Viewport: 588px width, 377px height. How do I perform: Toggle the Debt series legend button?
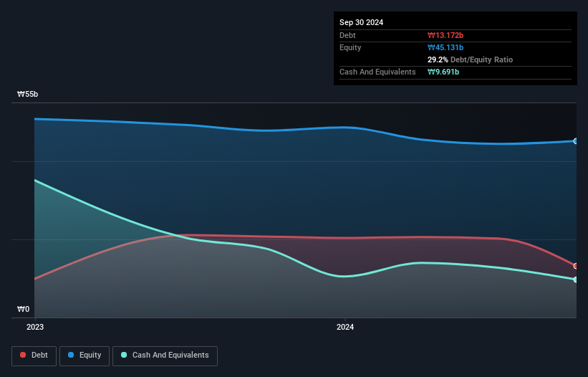point(34,355)
